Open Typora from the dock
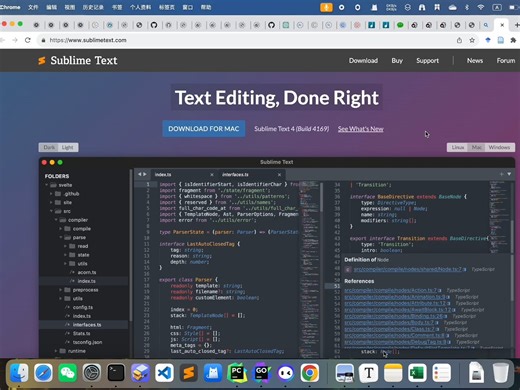 pyautogui.click(x=369, y=373)
